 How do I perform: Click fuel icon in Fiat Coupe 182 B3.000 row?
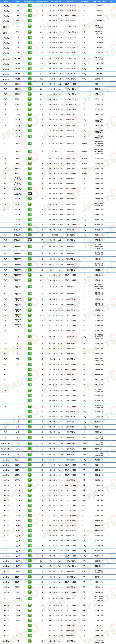(x=30, y=109)
